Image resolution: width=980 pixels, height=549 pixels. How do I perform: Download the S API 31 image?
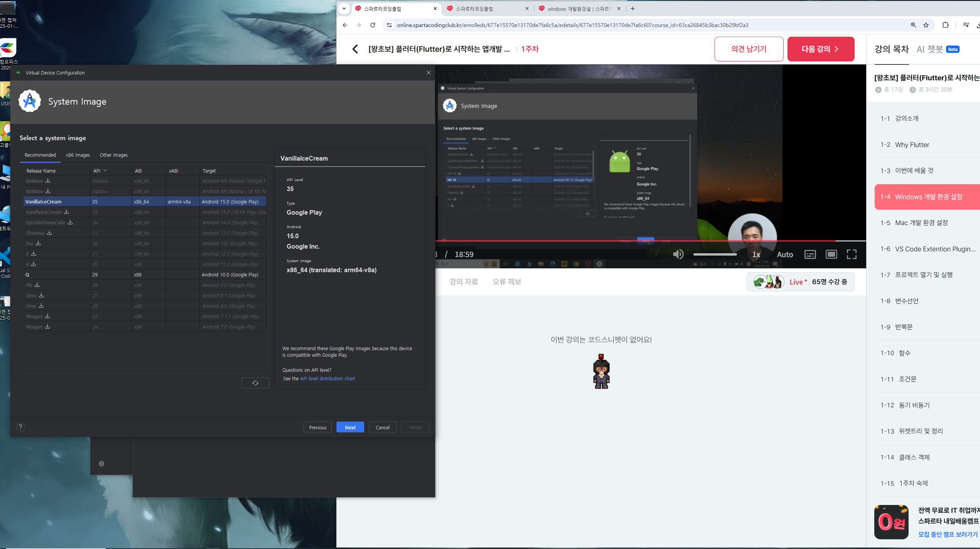point(34,253)
